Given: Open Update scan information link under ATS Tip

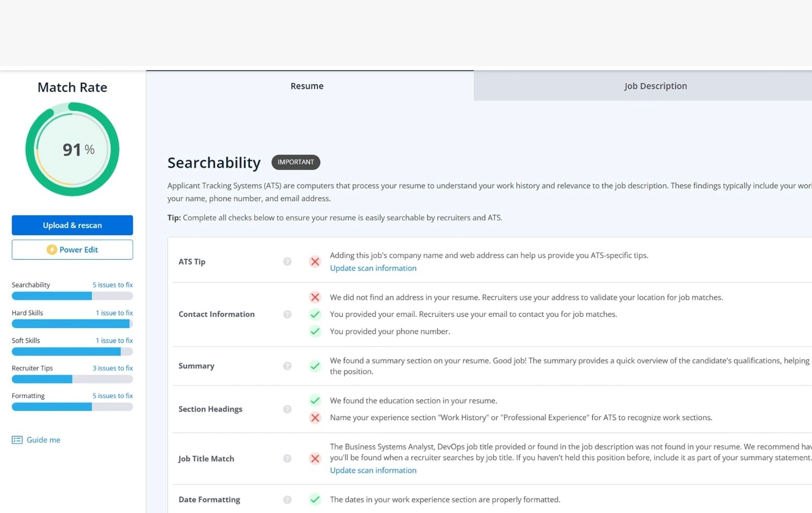Looking at the screenshot, I should point(373,268).
